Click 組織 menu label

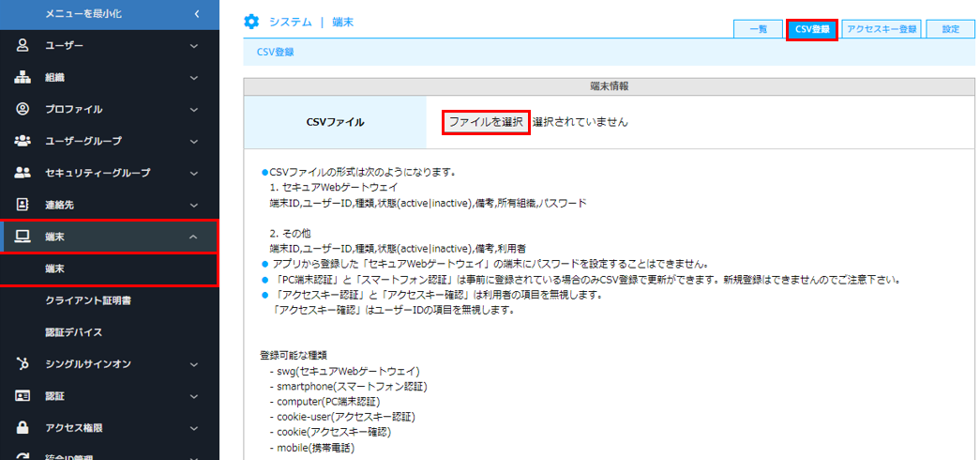55,78
